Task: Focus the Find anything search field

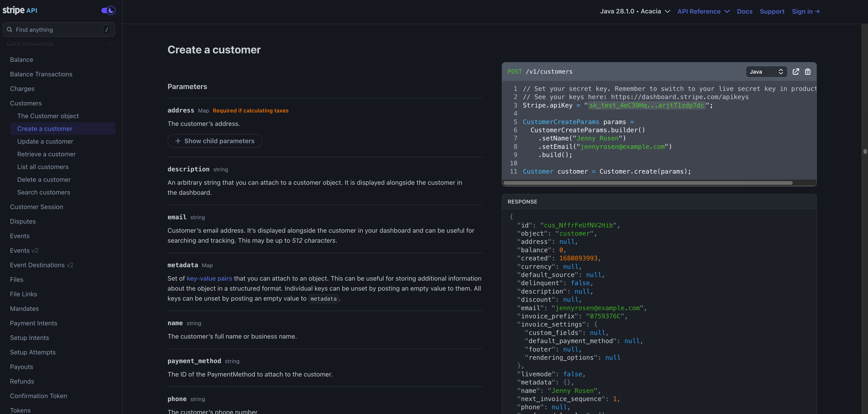Action: [59, 30]
